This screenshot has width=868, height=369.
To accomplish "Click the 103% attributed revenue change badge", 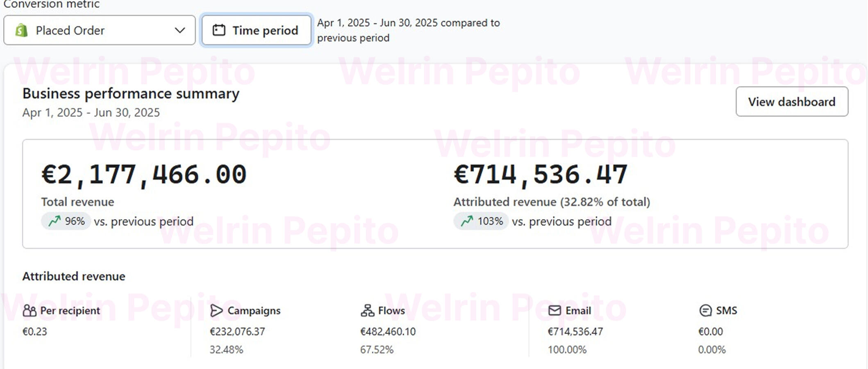I will [x=481, y=221].
